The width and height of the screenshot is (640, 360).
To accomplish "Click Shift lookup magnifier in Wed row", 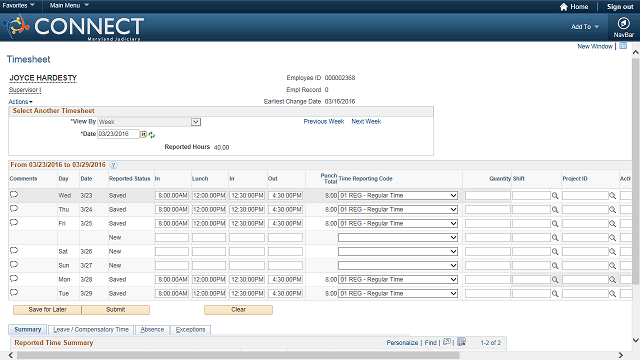I will click(x=555, y=196).
